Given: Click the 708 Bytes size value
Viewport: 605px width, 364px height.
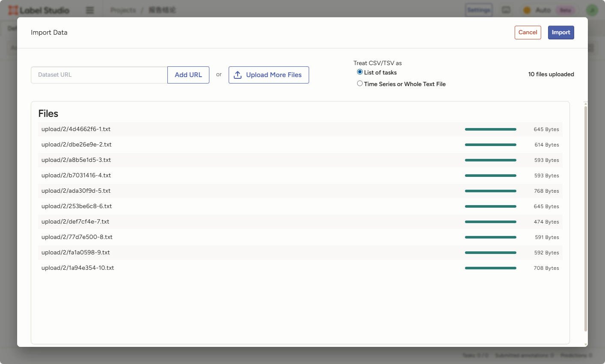Looking at the screenshot, I should coord(546,268).
